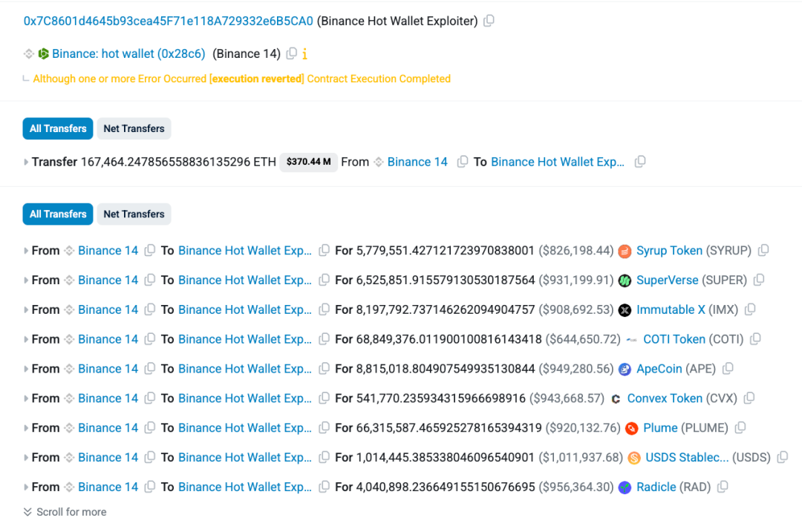
Task: Copy the SuperVerse (SUPER) token address
Action: [759, 280]
